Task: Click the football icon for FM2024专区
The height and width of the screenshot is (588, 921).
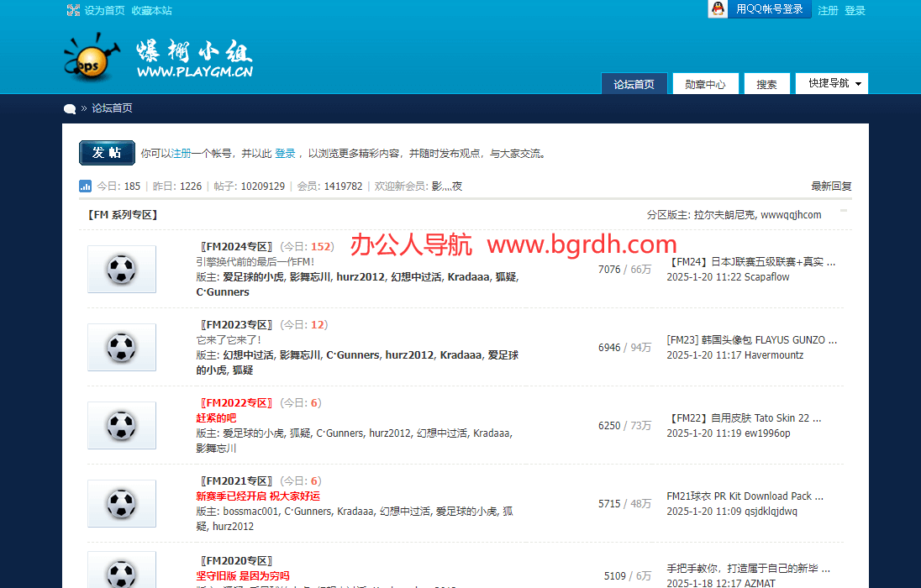Action: tap(121, 269)
